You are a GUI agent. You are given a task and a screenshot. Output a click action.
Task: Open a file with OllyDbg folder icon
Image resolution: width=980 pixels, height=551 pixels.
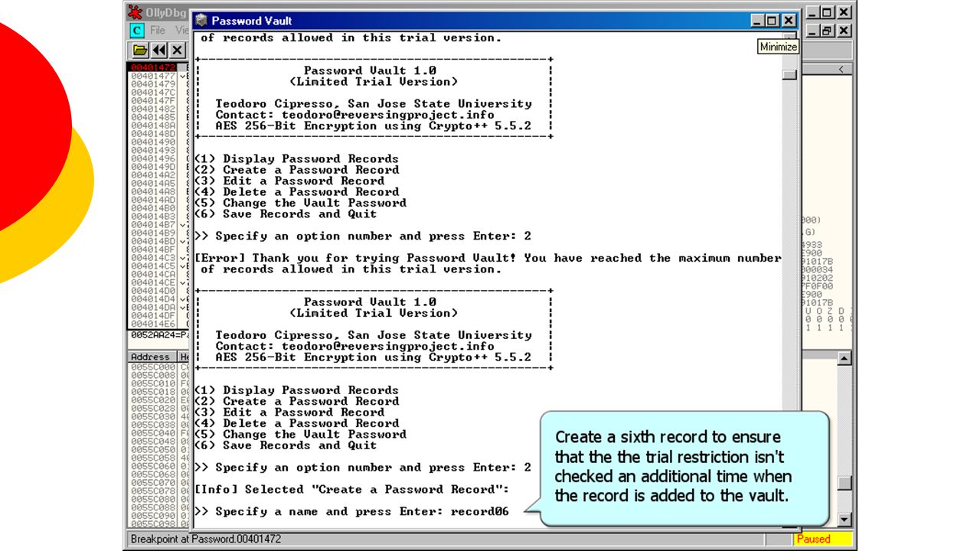click(139, 51)
